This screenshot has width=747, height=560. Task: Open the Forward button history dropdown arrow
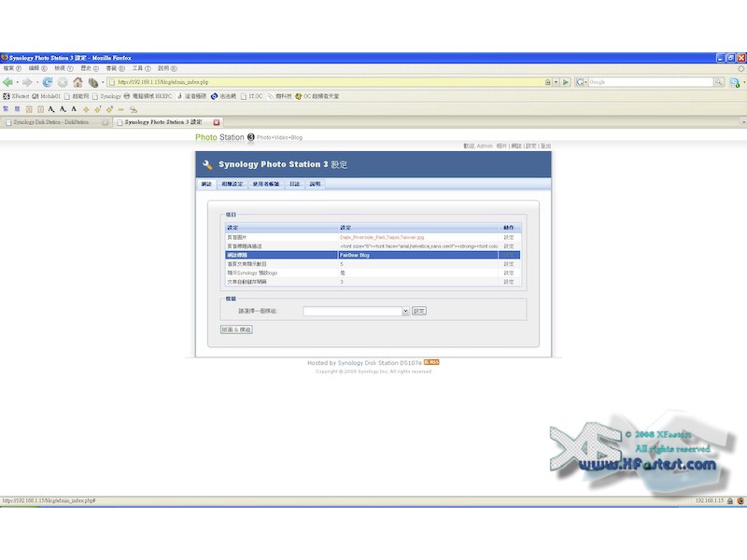(x=36, y=82)
